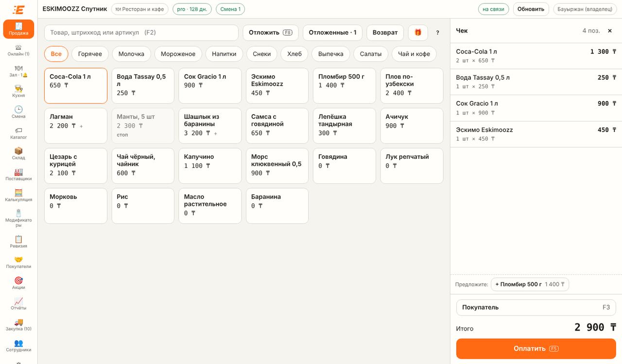622x364 pixels.
Task: Open Поставщики in the sidebar
Action: point(18,174)
